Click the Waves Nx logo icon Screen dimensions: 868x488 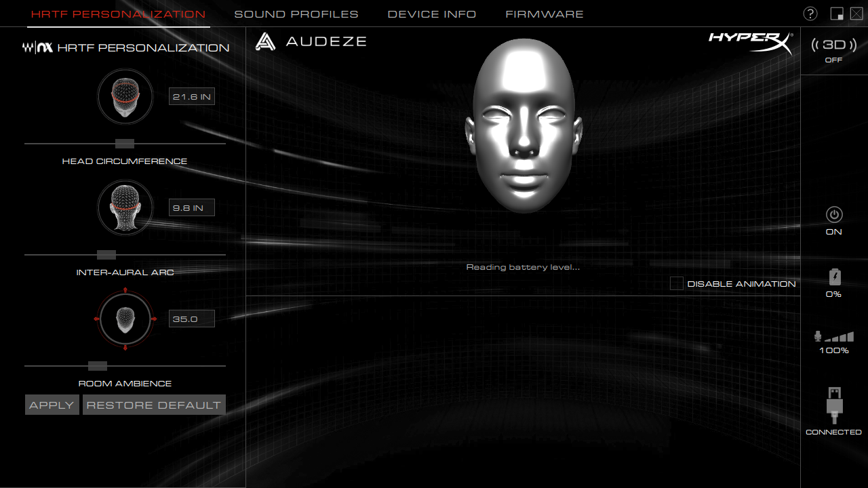37,47
